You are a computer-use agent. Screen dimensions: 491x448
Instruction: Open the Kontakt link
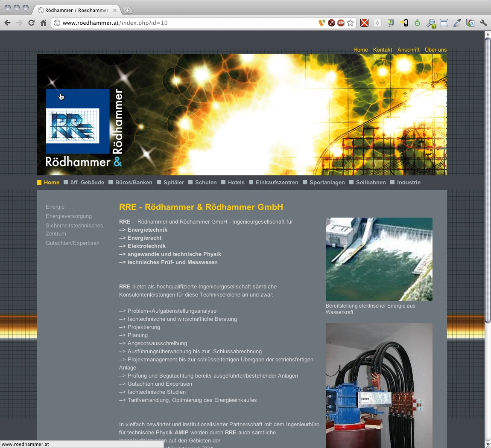[x=383, y=50]
